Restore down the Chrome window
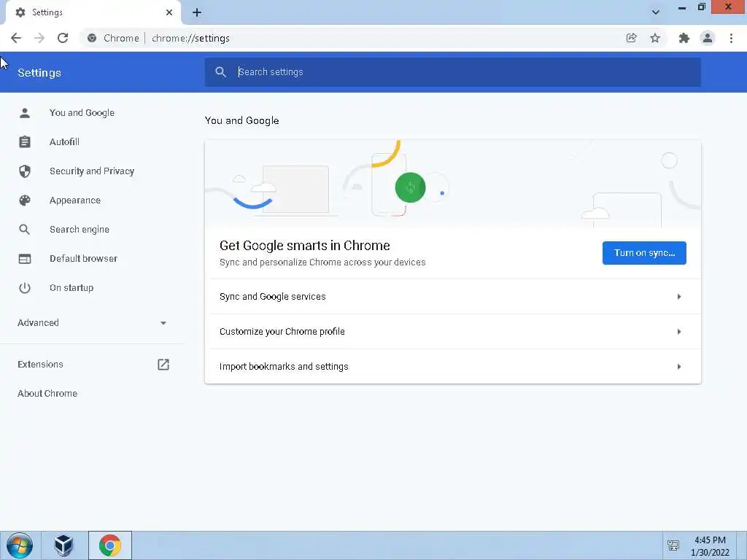 click(x=701, y=7)
